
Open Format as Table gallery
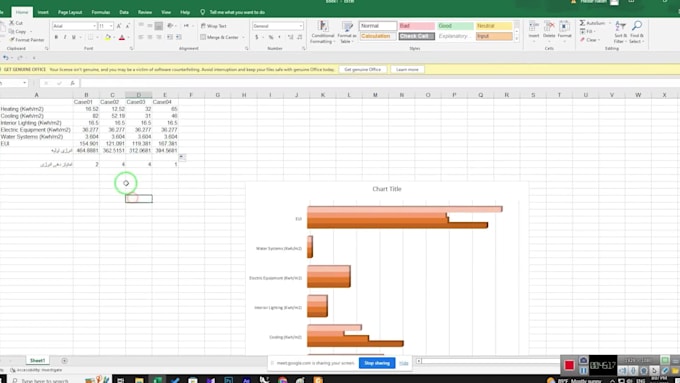tap(347, 32)
